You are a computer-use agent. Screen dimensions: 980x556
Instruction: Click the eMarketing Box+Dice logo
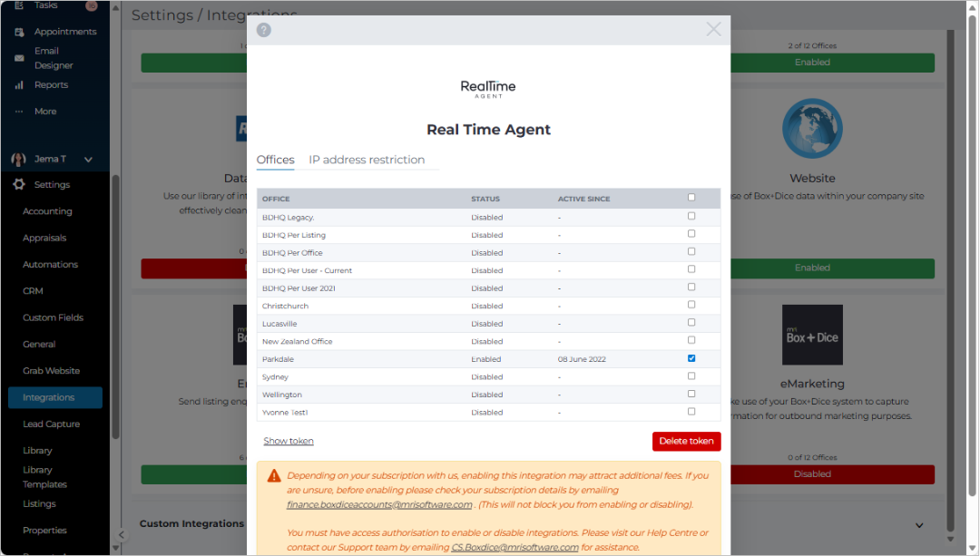[812, 335]
